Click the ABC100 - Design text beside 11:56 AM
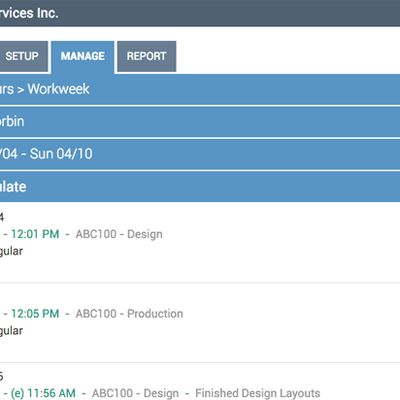Viewport: 400px width, 400px height. click(x=135, y=393)
